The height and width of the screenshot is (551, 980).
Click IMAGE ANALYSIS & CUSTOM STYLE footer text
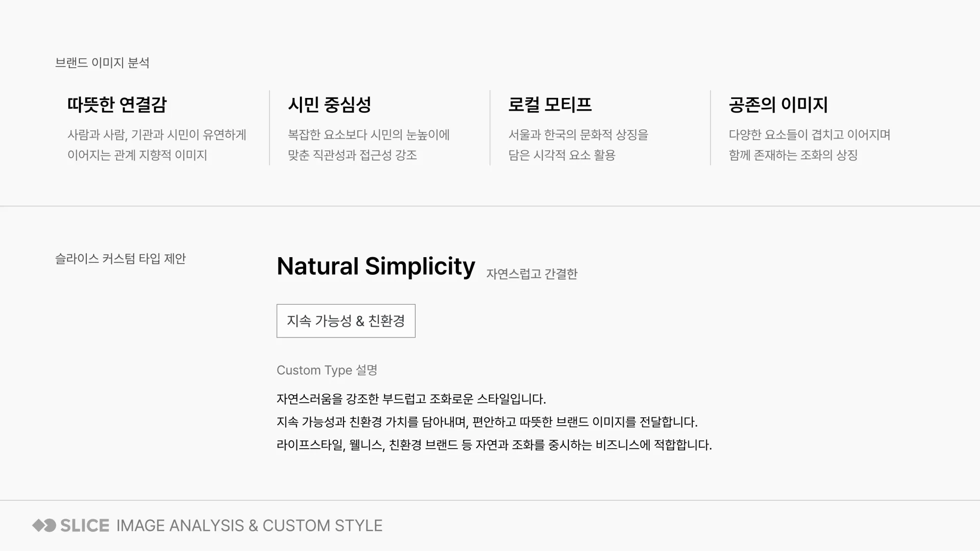point(249,526)
